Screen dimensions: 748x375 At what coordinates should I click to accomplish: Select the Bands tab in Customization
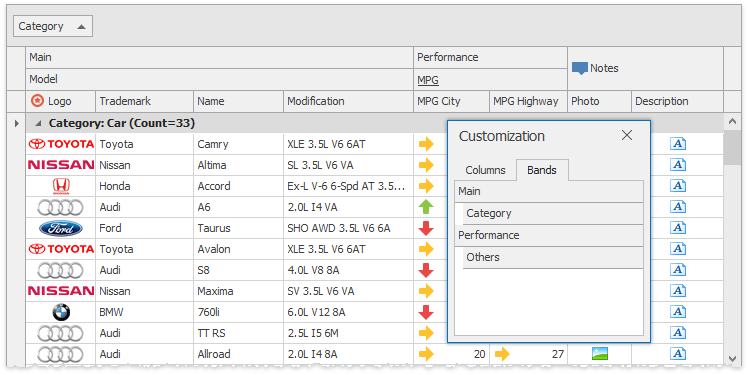[x=542, y=170]
